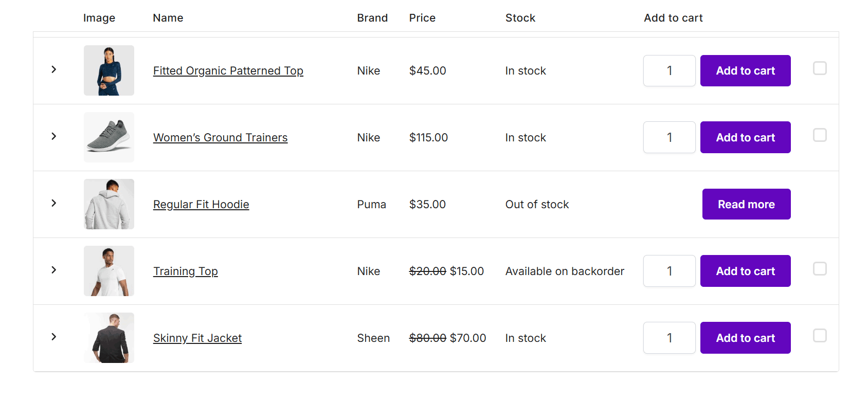Screen dimensions: 868x401
Task: Expand the Training Top row chevron
Action: pyautogui.click(x=54, y=270)
